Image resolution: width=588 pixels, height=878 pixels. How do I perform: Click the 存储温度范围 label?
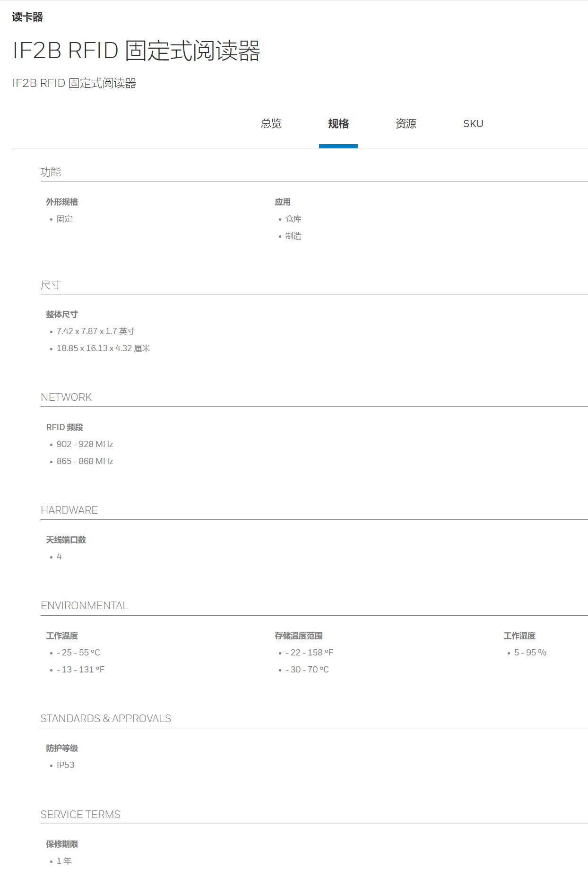click(x=298, y=636)
